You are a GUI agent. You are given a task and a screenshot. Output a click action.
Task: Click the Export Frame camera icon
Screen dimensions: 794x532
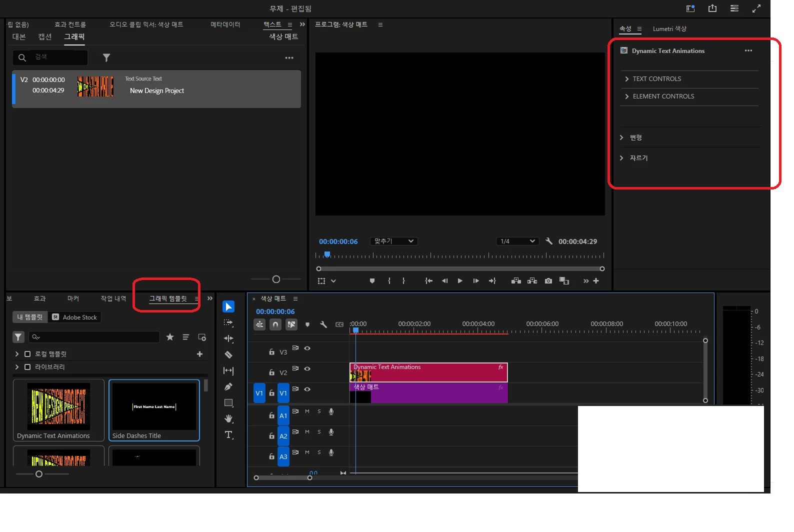548,281
